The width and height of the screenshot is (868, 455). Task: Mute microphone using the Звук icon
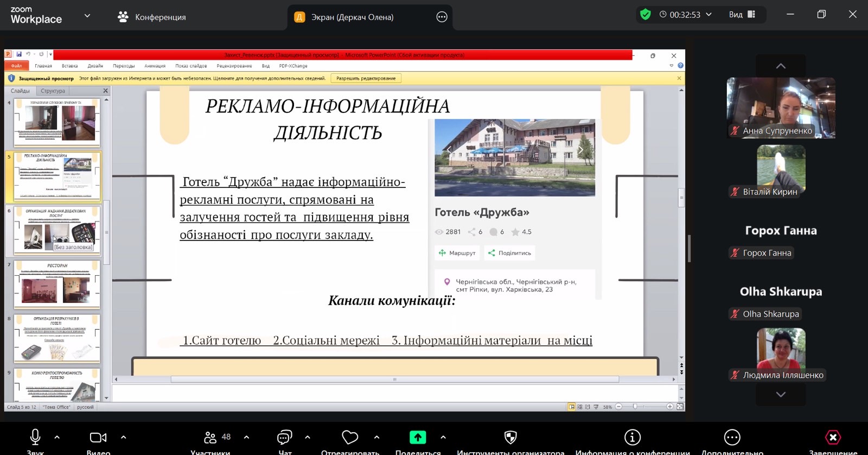35,437
